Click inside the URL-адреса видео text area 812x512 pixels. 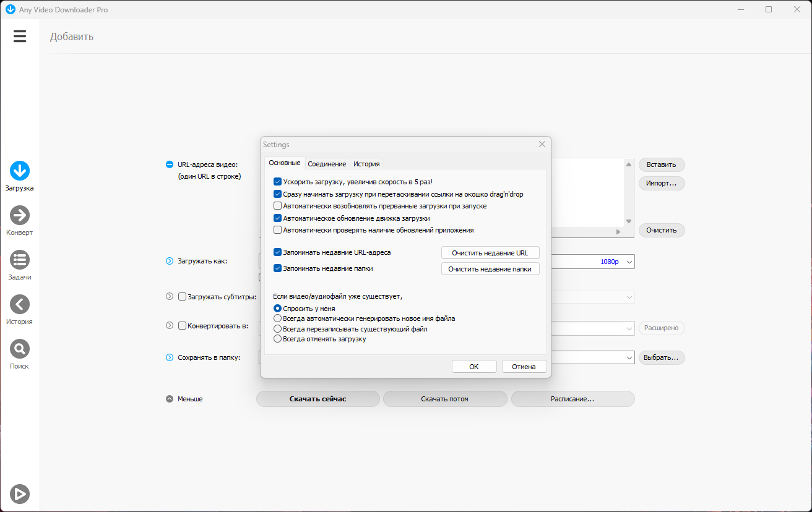pyautogui.click(x=587, y=192)
